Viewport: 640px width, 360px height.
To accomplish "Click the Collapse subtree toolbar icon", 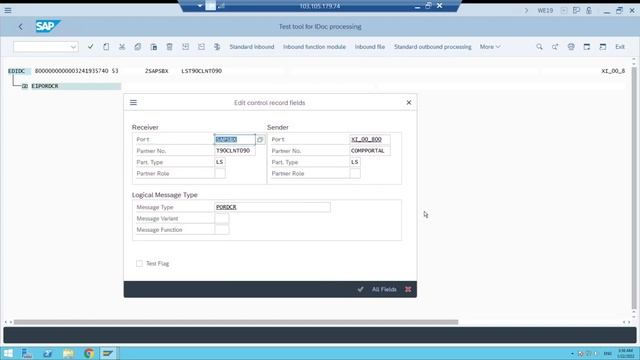I will pyautogui.click(x=201, y=47).
